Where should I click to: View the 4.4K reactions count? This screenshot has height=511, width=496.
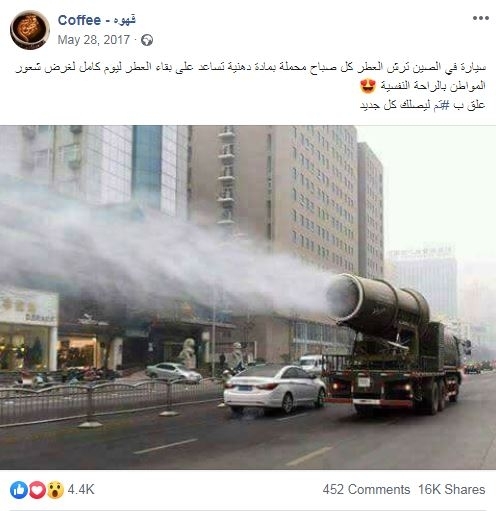click(x=81, y=490)
